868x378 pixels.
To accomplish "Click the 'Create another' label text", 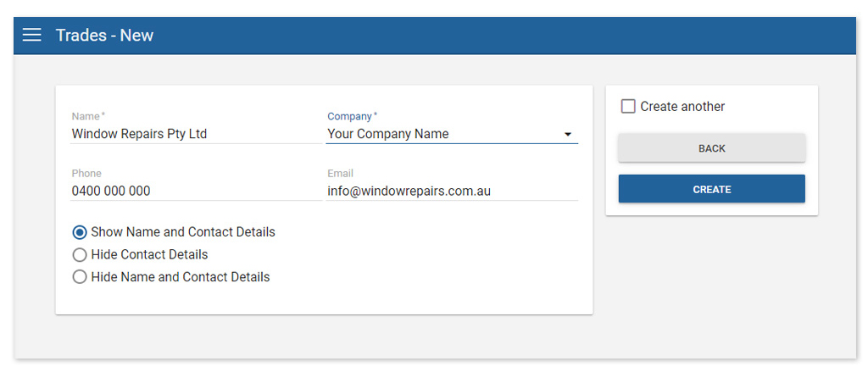I will coord(682,107).
